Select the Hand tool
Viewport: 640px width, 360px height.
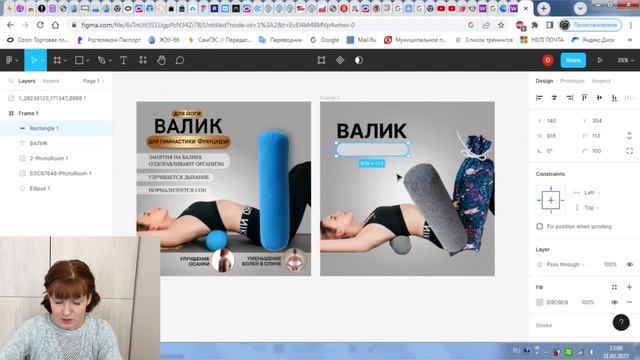pos(162,60)
